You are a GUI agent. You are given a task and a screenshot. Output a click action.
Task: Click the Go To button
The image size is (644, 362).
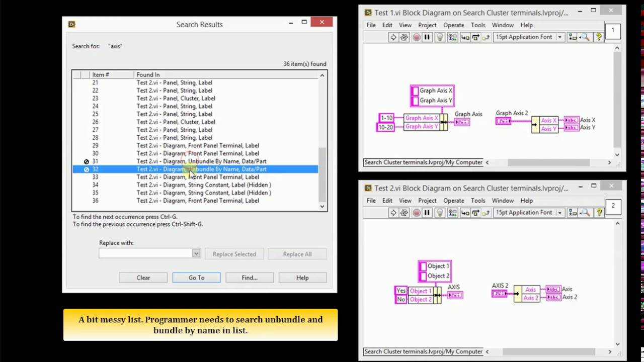[x=197, y=278]
